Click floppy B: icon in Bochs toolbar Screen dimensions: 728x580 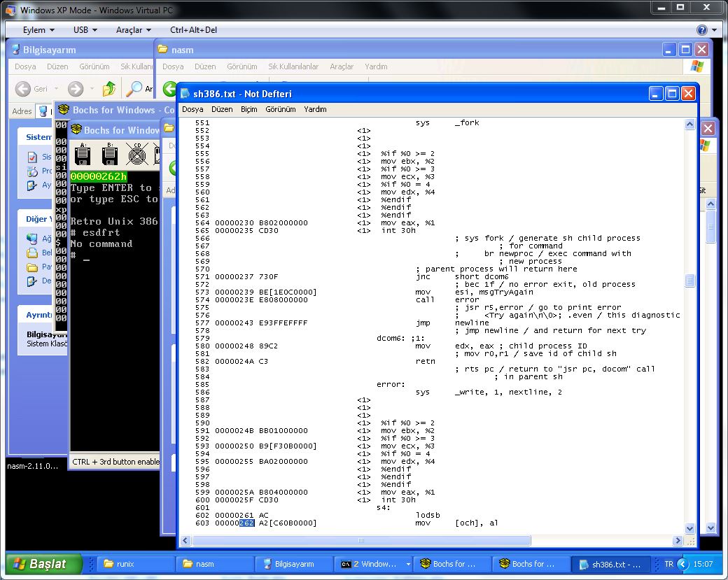point(110,155)
